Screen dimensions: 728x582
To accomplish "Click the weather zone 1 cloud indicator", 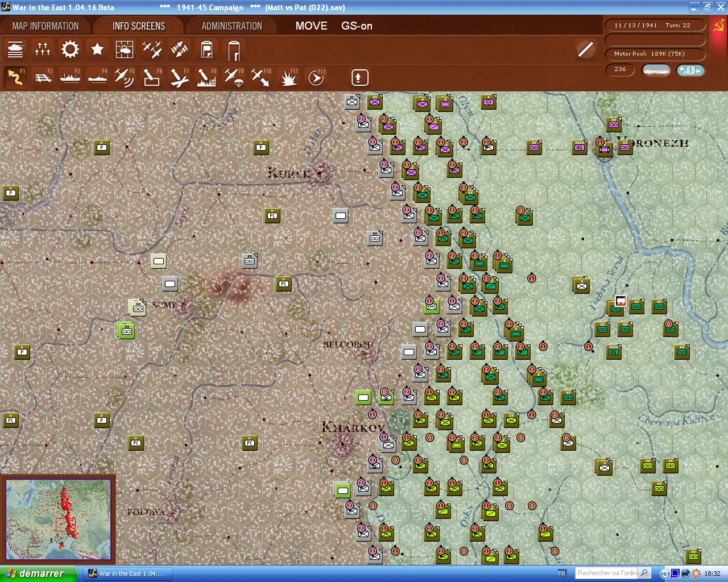I will click(x=690, y=70).
